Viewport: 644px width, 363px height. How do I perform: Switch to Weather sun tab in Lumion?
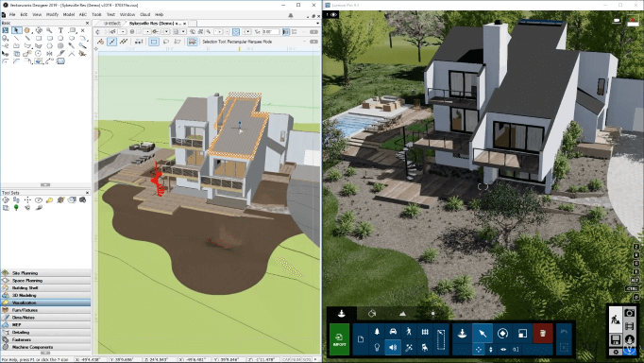click(432, 314)
